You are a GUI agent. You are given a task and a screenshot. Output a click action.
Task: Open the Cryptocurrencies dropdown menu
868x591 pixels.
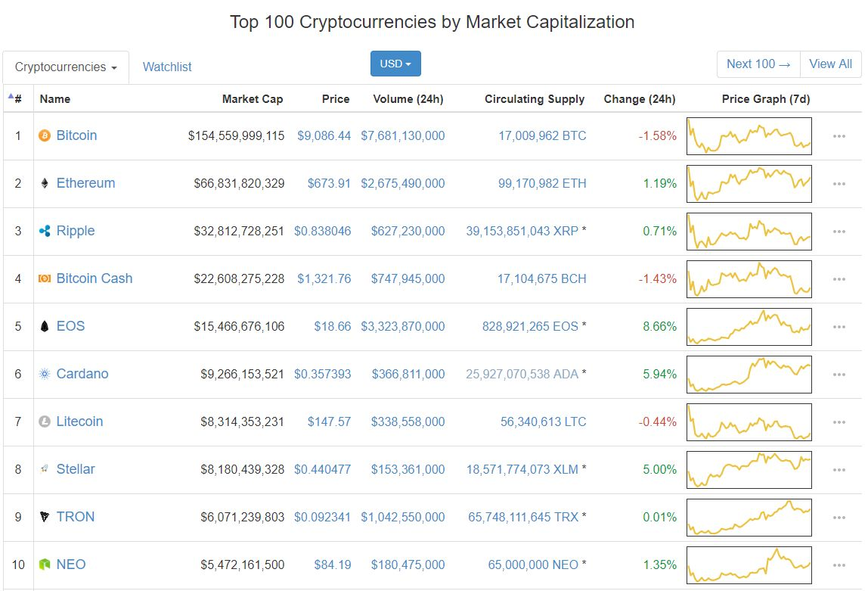[66, 67]
